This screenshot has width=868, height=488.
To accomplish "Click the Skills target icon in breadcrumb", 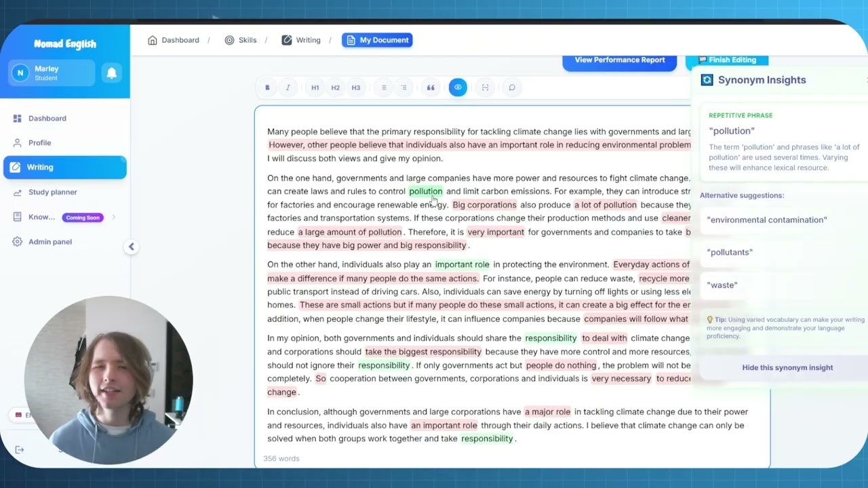I will coord(229,40).
